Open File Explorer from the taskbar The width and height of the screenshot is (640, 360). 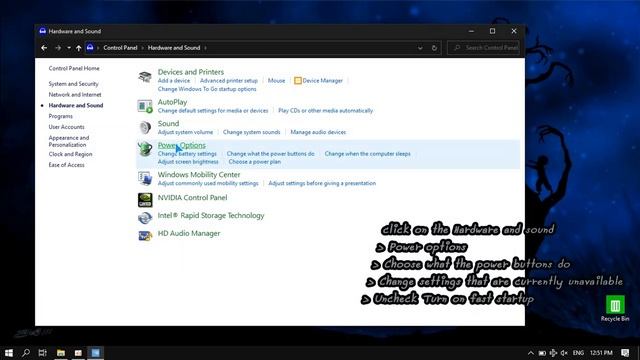tap(61, 353)
